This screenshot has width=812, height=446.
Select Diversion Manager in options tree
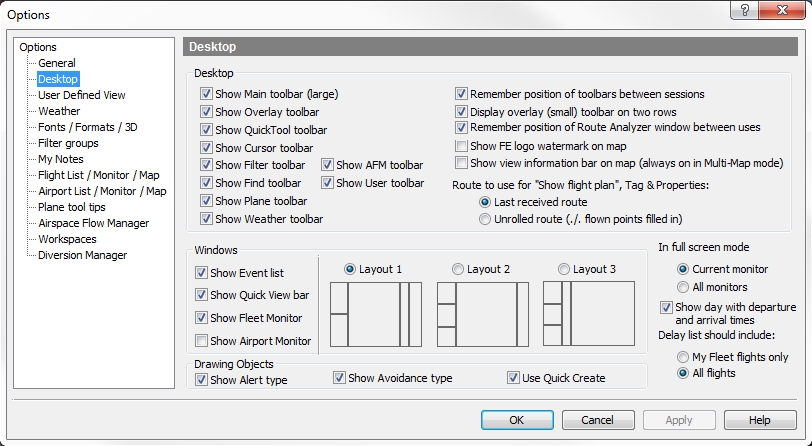pos(82,255)
